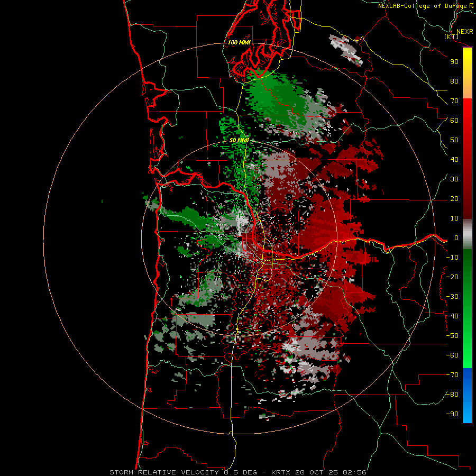Viewport: 476px width, 476px height.
Task: Click the KRTX radar site identifier
Action: (x=281, y=472)
